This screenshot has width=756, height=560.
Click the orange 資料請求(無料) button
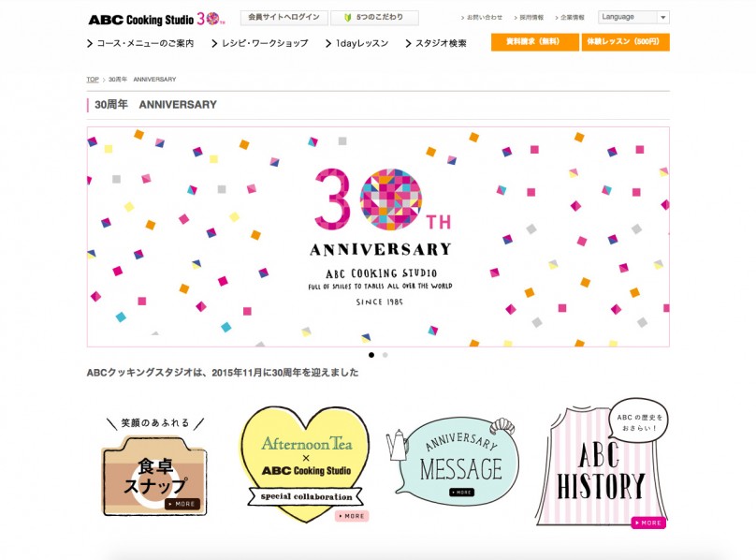pos(534,42)
